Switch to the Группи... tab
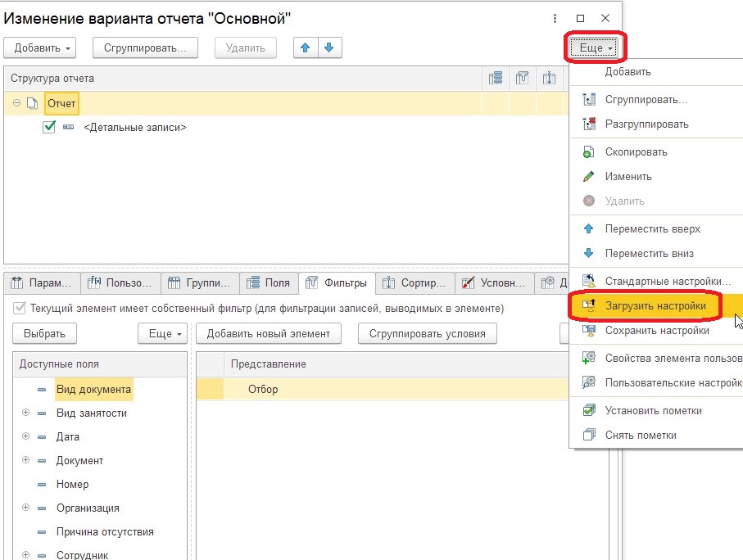This screenshot has width=743, height=560. [200, 282]
